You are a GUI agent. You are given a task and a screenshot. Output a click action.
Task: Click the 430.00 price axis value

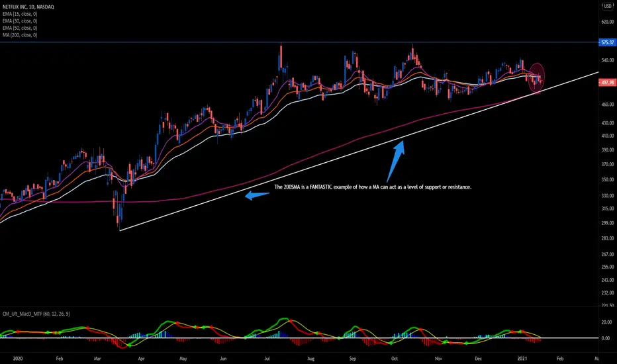pos(608,123)
